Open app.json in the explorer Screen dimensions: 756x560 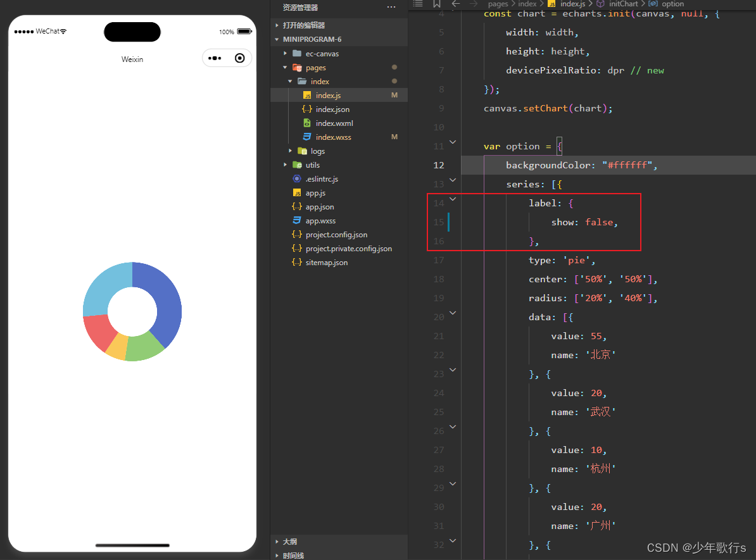(339, 207)
